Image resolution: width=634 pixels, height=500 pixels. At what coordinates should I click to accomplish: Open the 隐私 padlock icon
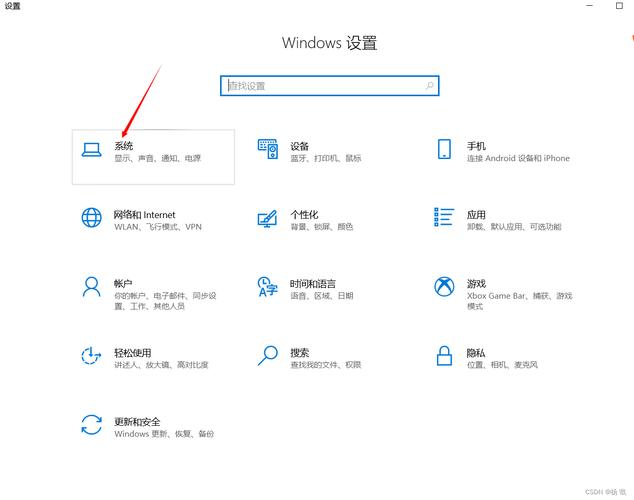pyautogui.click(x=444, y=356)
